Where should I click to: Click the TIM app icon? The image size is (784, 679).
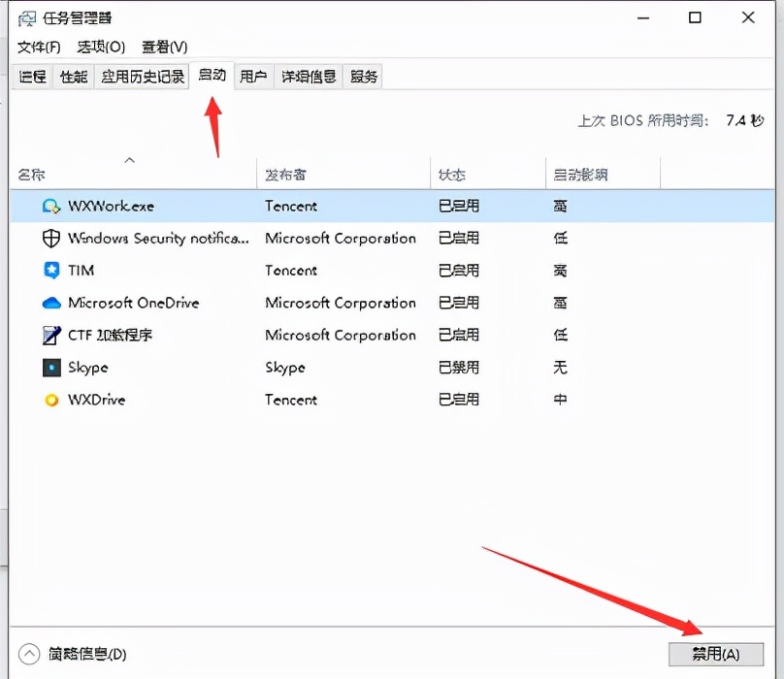click(x=49, y=271)
